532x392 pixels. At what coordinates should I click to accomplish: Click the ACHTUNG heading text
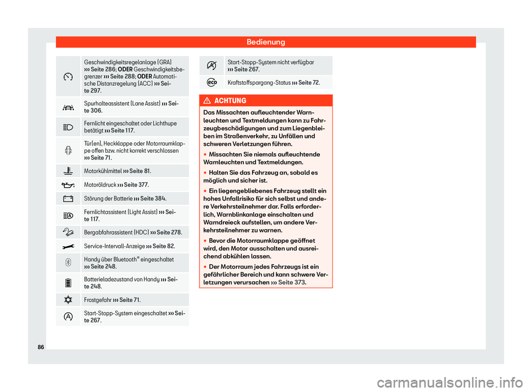tap(230, 101)
